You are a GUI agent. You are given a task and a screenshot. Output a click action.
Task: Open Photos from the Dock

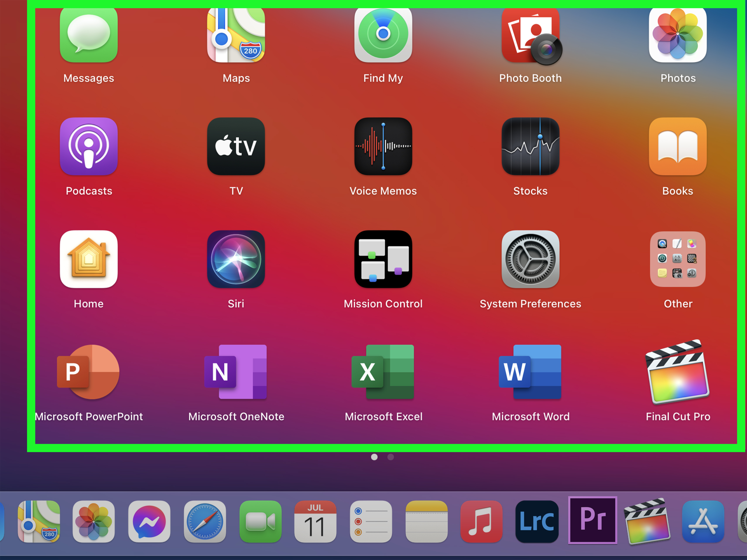pyautogui.click(x=94, y=522)
